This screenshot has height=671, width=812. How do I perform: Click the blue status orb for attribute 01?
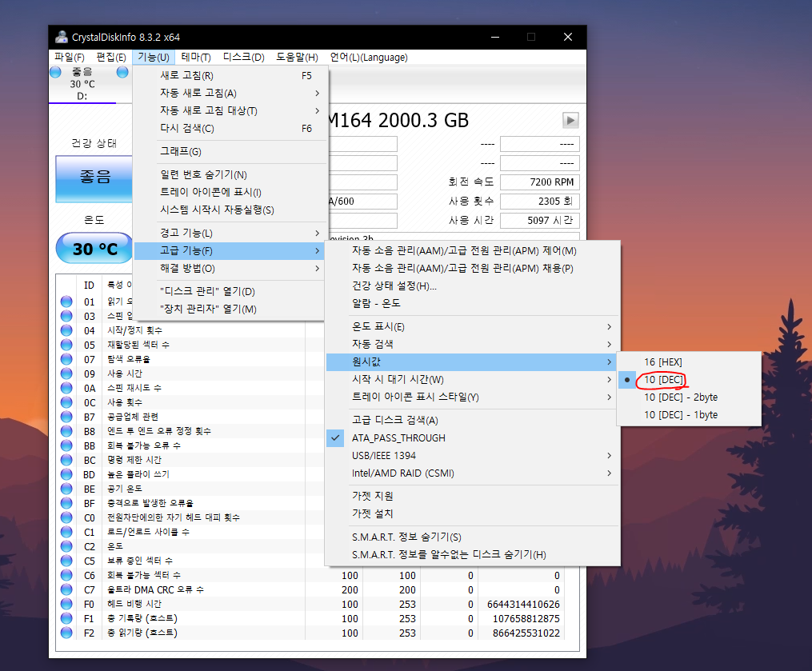pos(66,302)
